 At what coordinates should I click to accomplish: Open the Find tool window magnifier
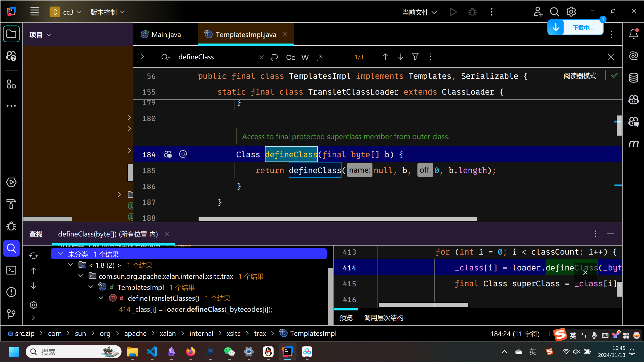[11, 248]
